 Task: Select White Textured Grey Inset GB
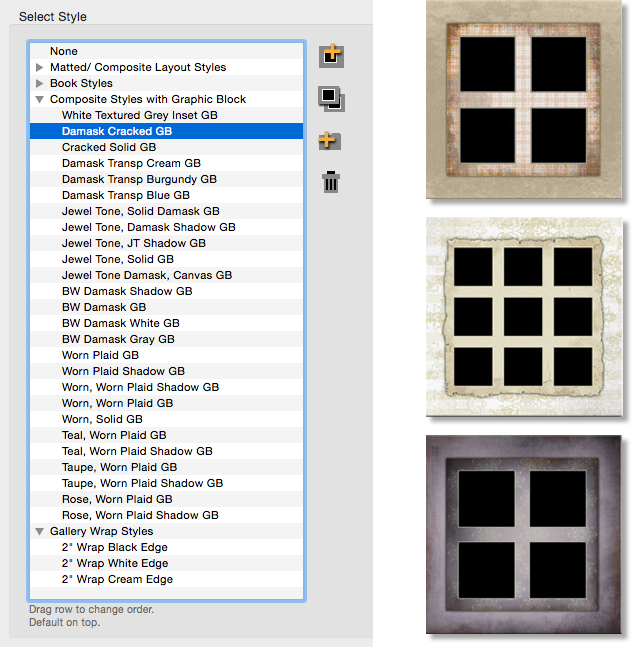139,116
